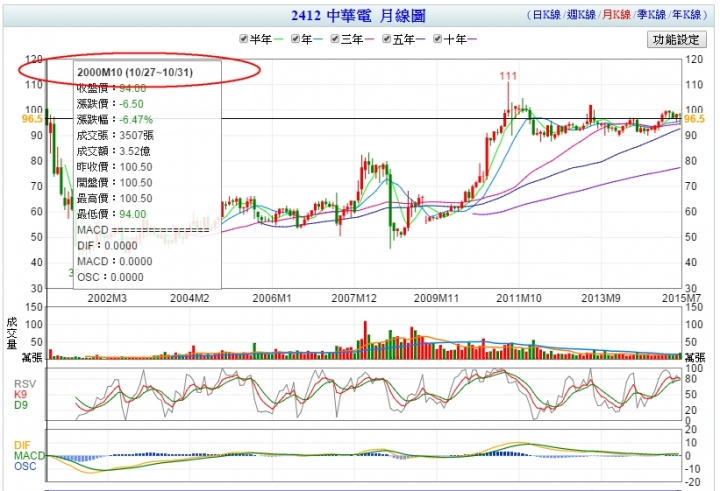The width and height of the screenshot is (720, 491).
Task: Click the 最低價 94.00 tooltip row
Action: click(x=112, y=214)
